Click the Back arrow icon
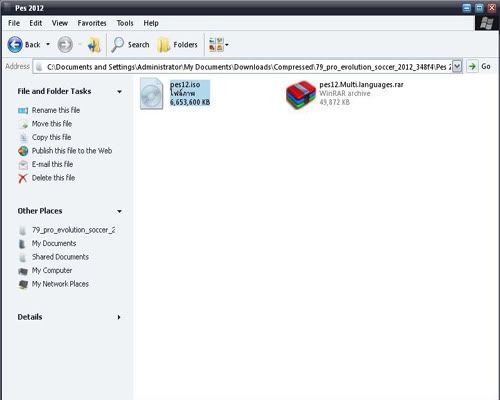The width and height of the screenshot is (500, 400). tap(15, 45)
